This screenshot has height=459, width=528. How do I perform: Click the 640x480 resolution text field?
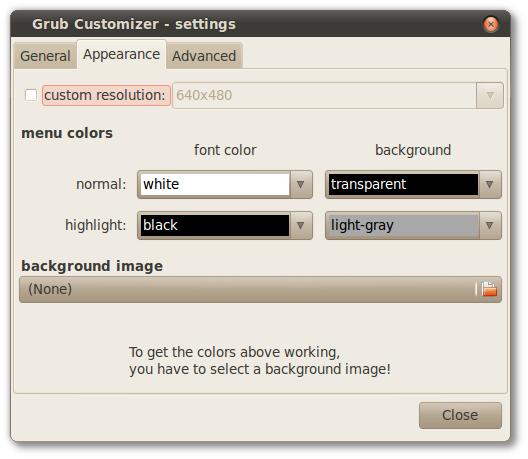324,96
